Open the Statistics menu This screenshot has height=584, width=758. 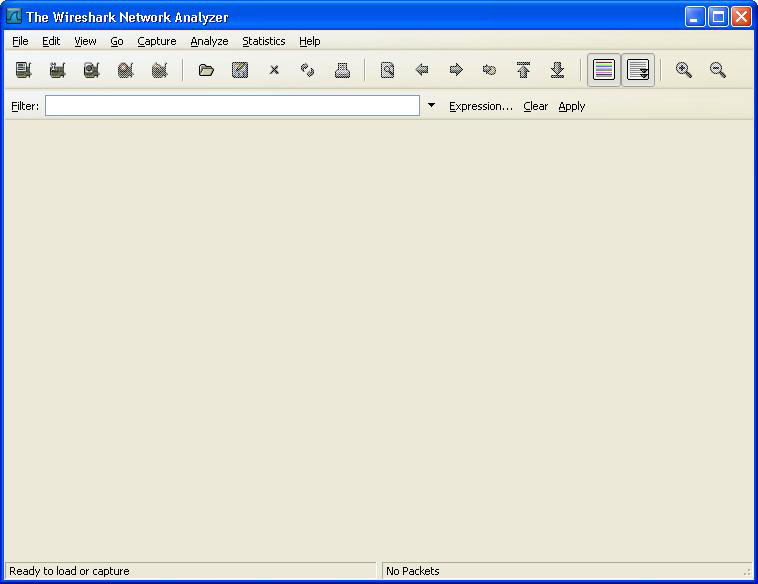coord(263,42)
